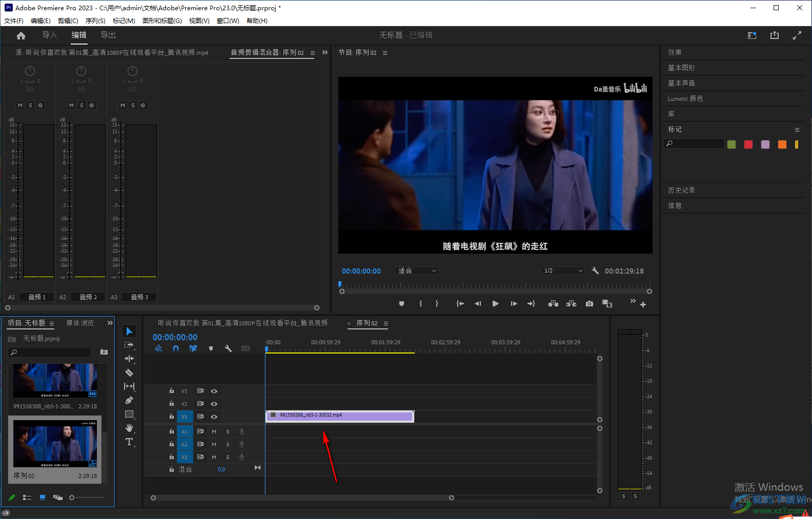Open the 适合 zoom level dropdown
This screenshot has width=812, height=519.
(417, 271)
